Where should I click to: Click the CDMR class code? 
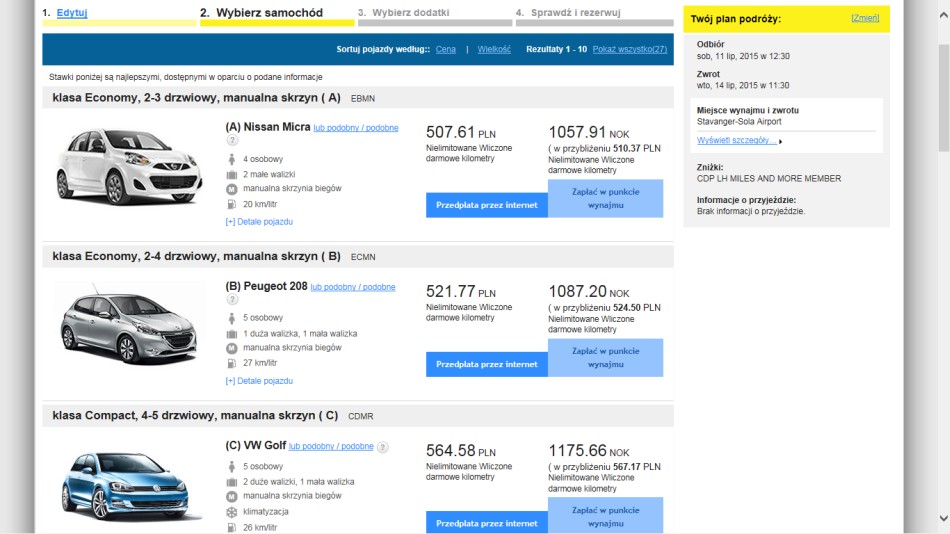coord(360,416)
